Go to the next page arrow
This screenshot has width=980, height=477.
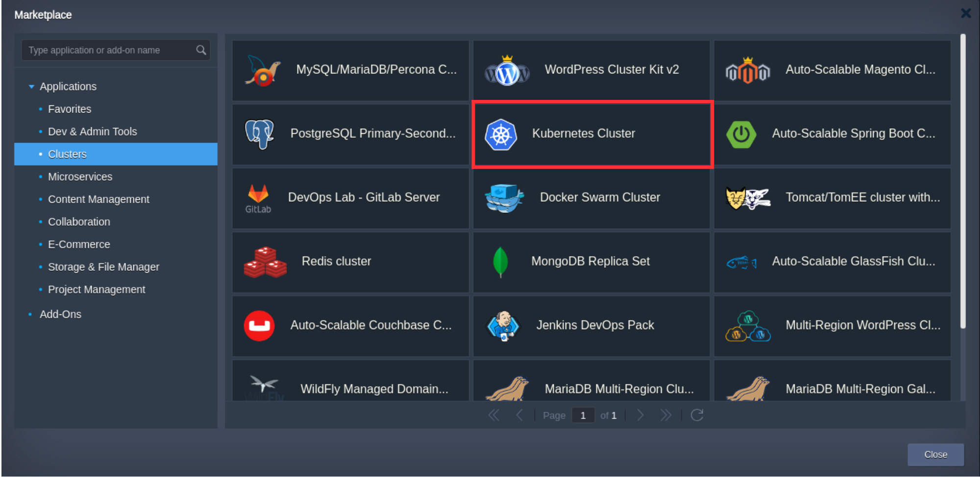tap(640, 415)
